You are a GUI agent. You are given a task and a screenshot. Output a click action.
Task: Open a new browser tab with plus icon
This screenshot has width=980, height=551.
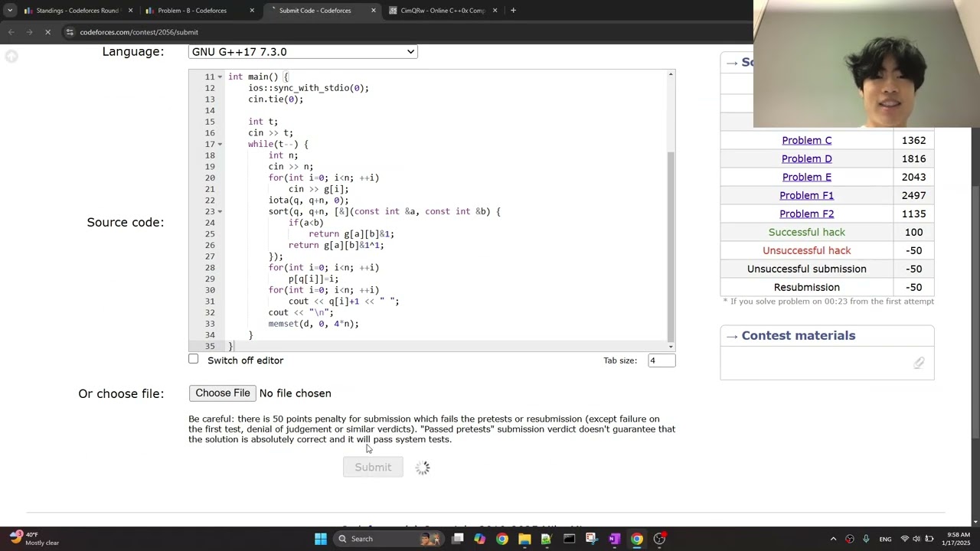(513, 11)
